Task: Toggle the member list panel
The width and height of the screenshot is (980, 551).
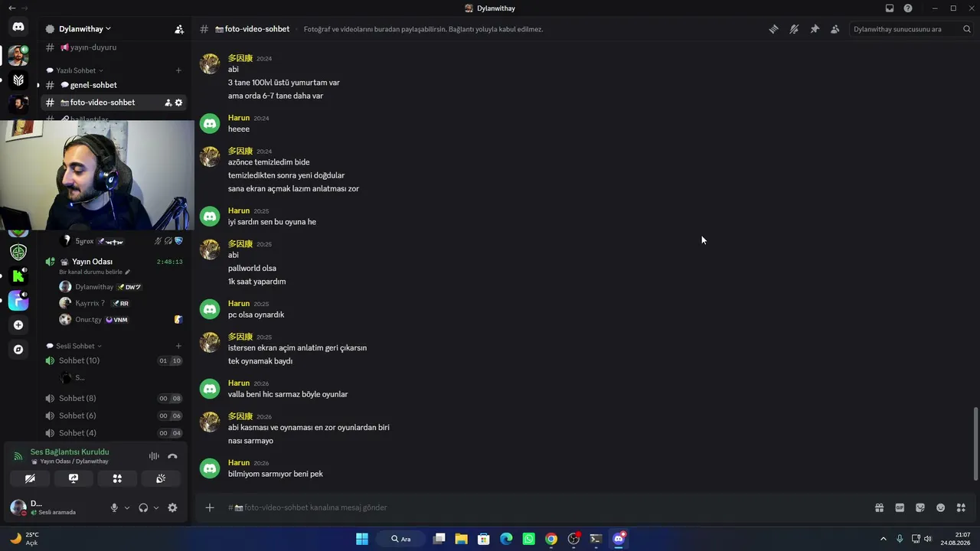Action: [x=835, y=29]
